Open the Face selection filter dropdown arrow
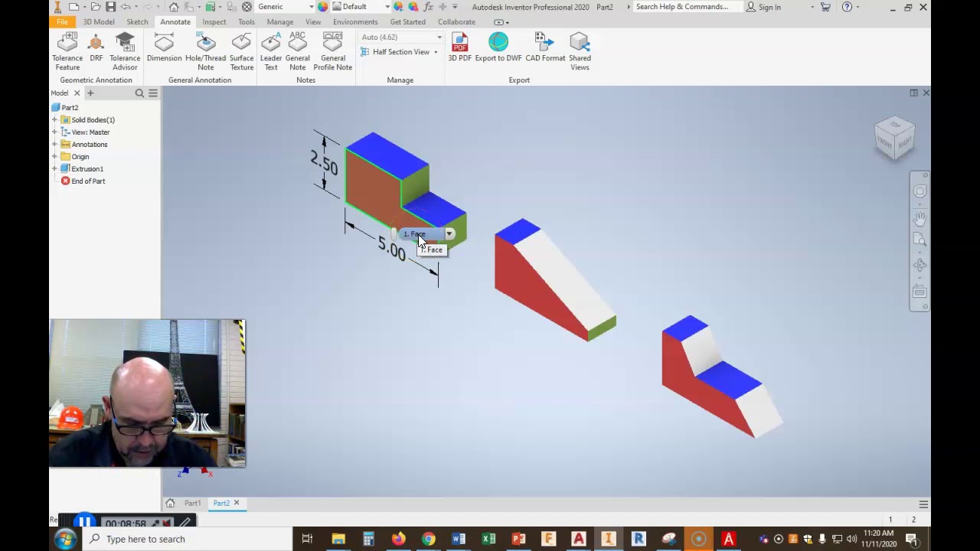 pyautogui.click(x=449, y=234)
